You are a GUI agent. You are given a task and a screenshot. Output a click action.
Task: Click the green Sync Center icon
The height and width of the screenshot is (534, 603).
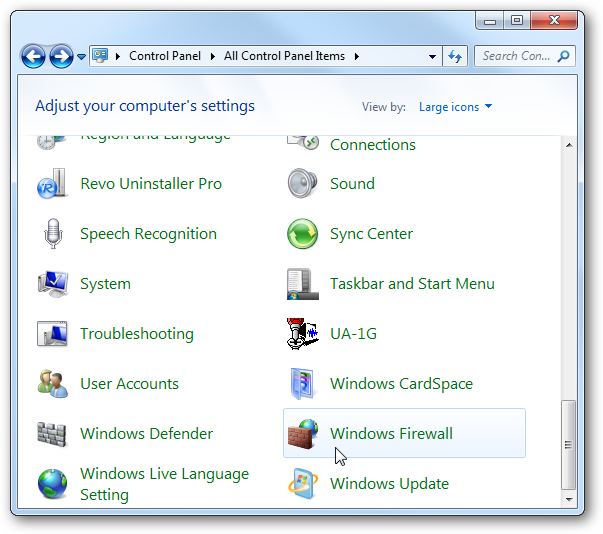pos(302,234)
